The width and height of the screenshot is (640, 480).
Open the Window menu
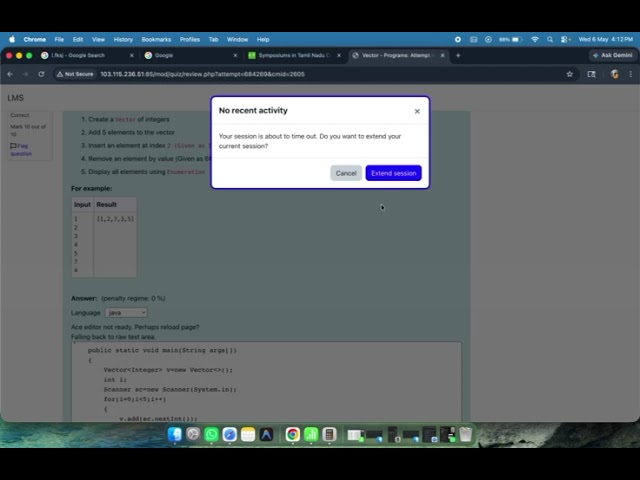[x=238, y=40]
